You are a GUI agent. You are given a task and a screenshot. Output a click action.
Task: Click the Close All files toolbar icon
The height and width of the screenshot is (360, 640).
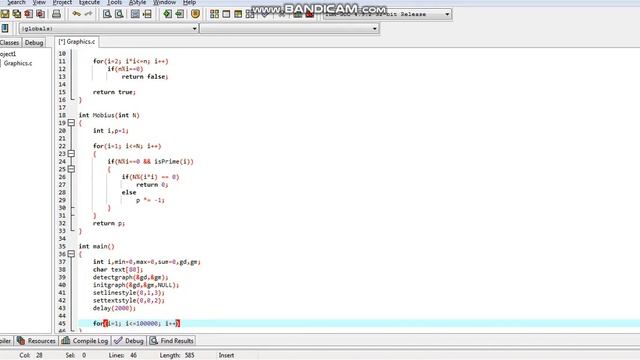(40, 14)
